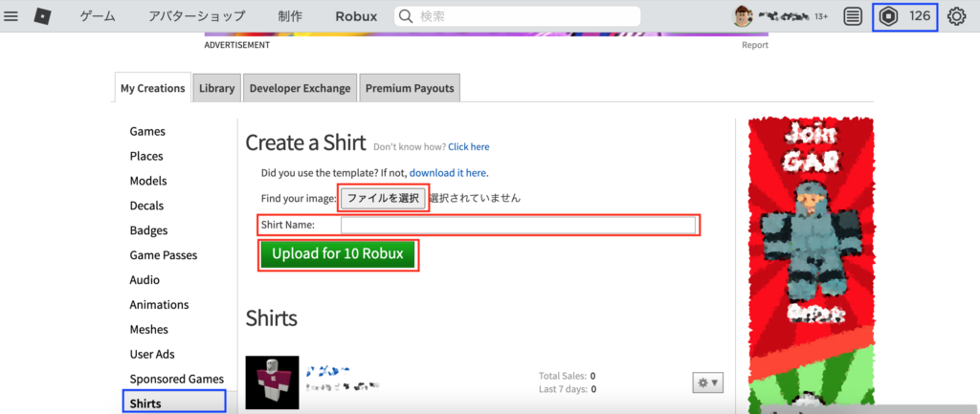Click the blurred username in header

pos(784,16)
